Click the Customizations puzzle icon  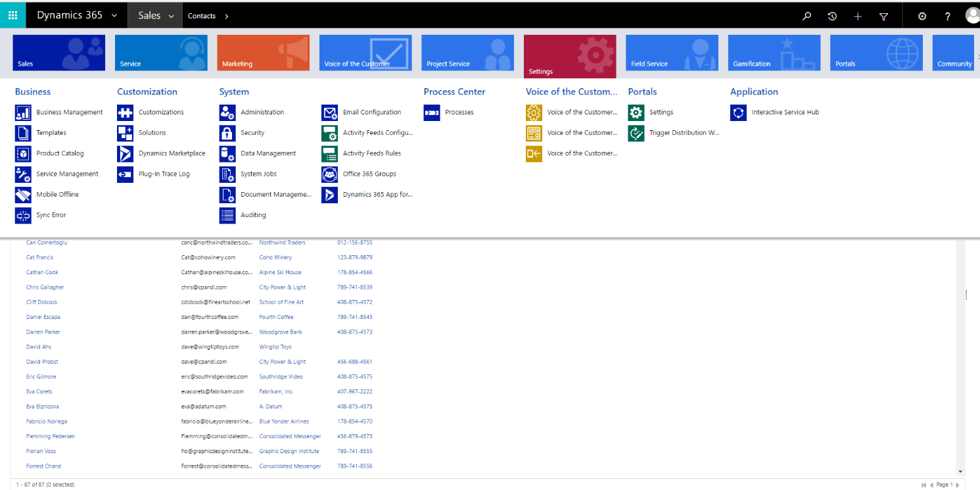[x=126, y=112]
